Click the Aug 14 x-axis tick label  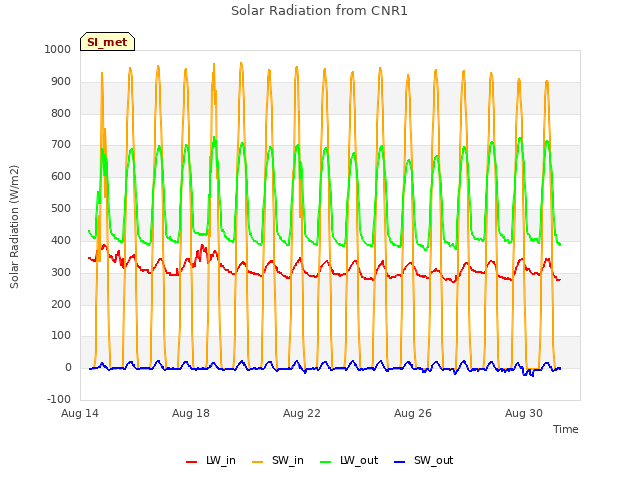(80, 413)
